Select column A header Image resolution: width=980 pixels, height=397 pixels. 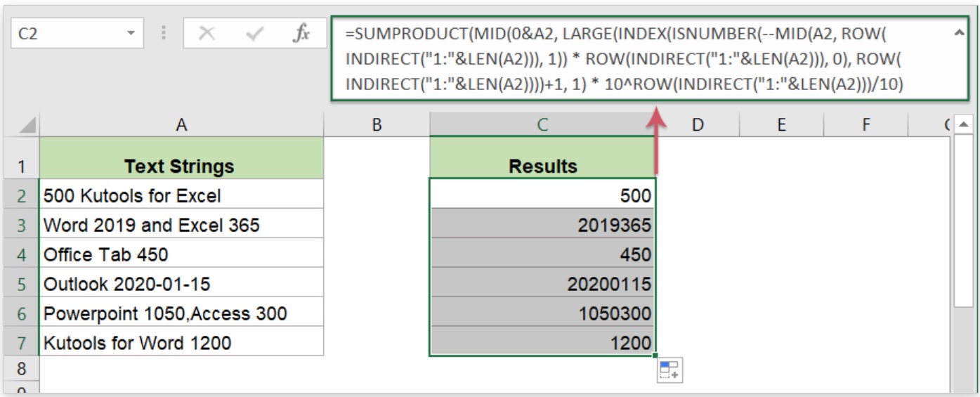pos(182,124)
